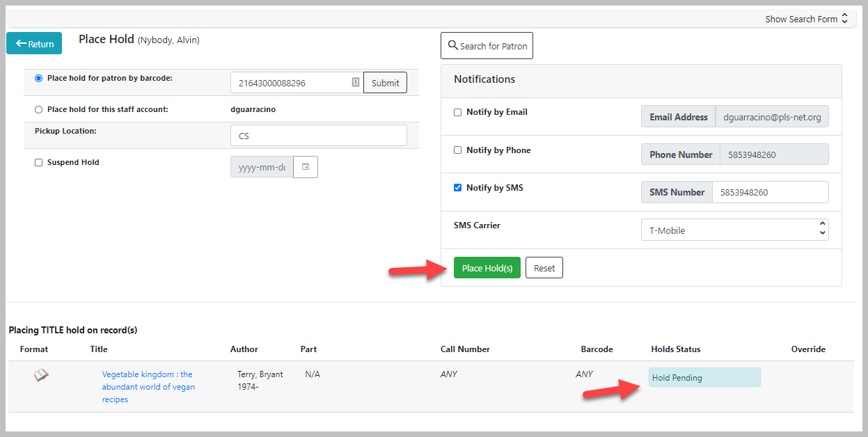This screenshot has height=437, width=868.
Task: Click the barcode field contact-card icon
Action: coord(356,82)
